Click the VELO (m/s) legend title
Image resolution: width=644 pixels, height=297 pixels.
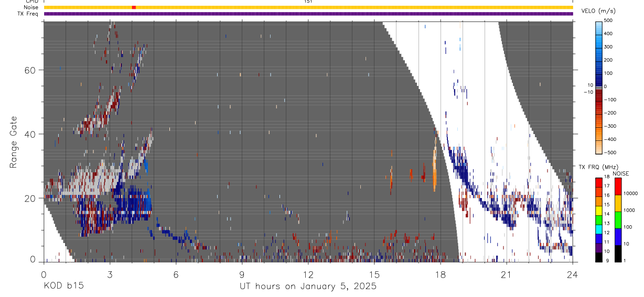[598, 11]
